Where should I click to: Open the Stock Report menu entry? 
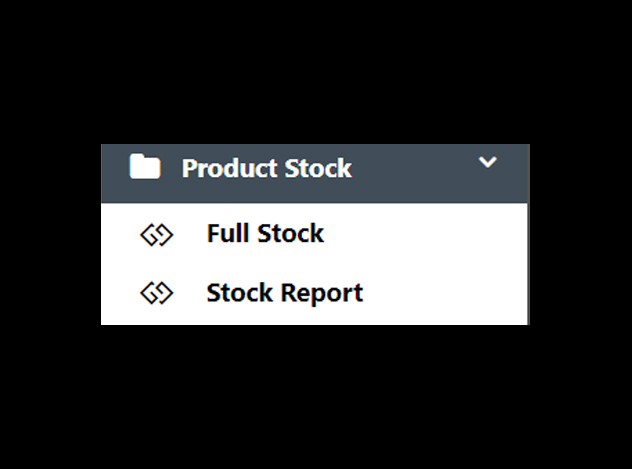tap(314, 293)
